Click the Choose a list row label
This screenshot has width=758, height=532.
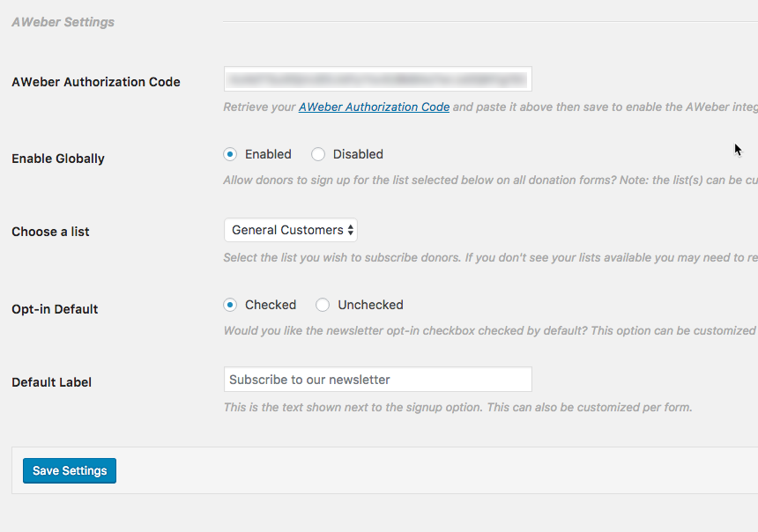pyautogui.click(x=50, y=232)
